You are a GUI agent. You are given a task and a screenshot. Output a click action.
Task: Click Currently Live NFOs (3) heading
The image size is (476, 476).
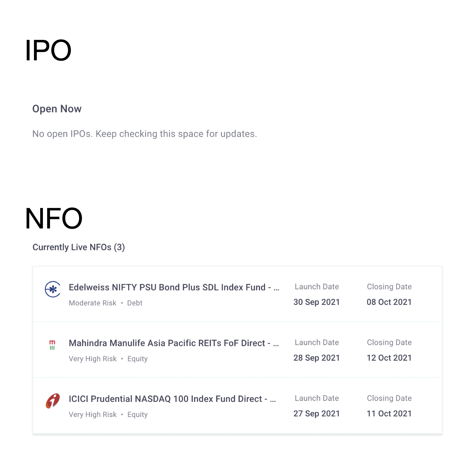coord(79,247)
